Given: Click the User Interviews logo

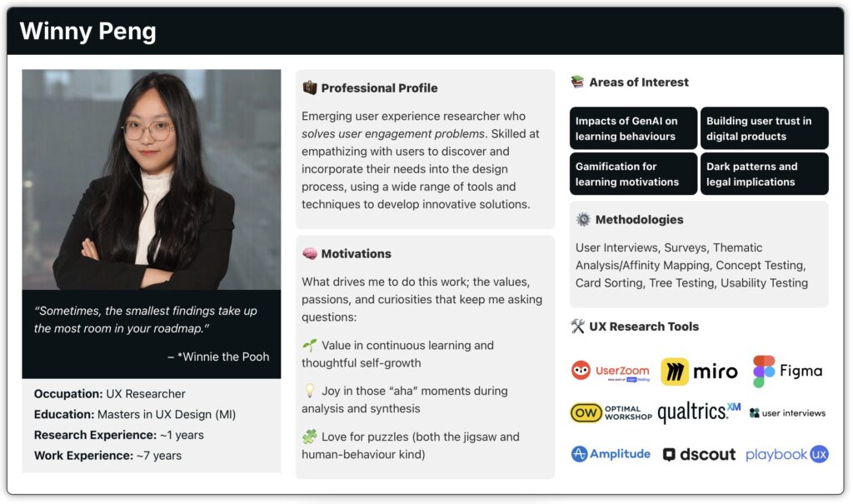Looking at the screenshot, I should pyautogui.click(x=787, y=412).
